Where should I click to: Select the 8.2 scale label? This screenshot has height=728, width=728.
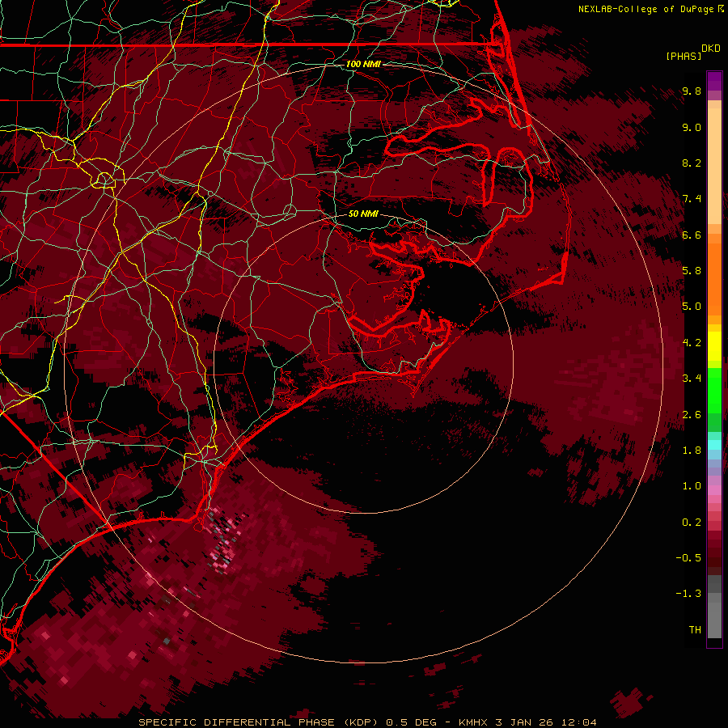coord(692,163)
